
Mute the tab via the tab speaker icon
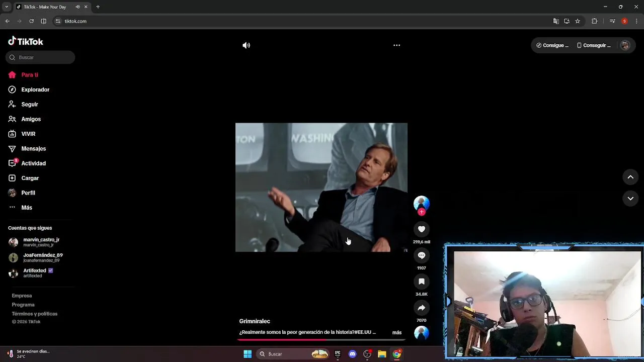pyautogui.click(x=77, y=7)
